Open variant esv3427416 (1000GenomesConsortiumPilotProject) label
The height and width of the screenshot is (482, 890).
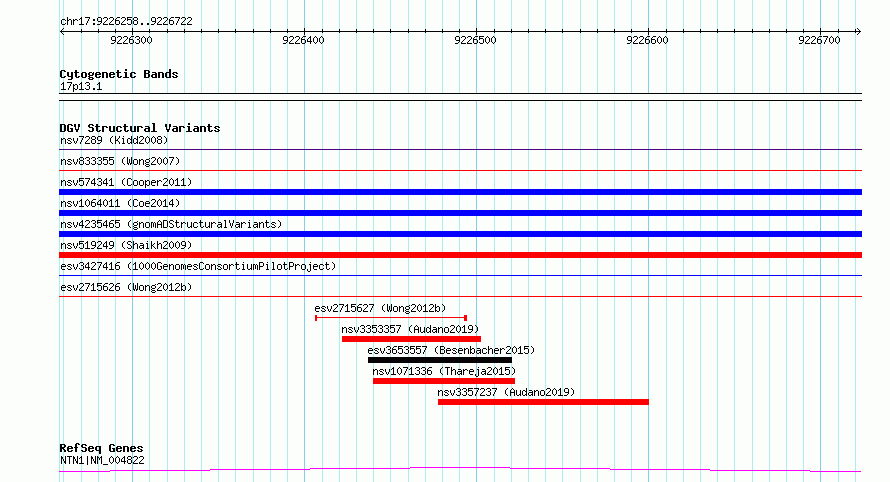(198, 266)
